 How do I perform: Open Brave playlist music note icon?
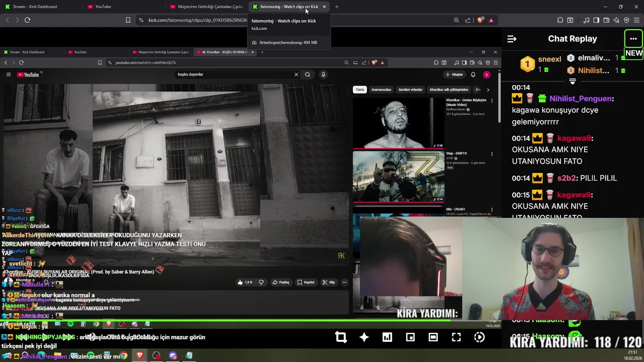587,20
